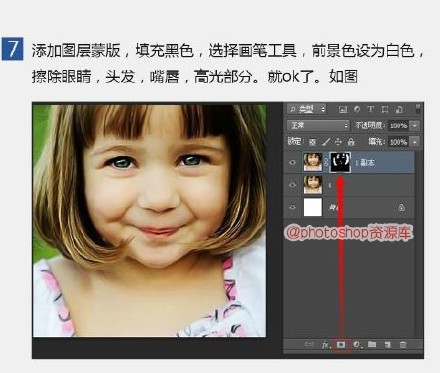The image size is (440, 373).
Task: Expand the fill slider arrow
Action: [415, 142]
